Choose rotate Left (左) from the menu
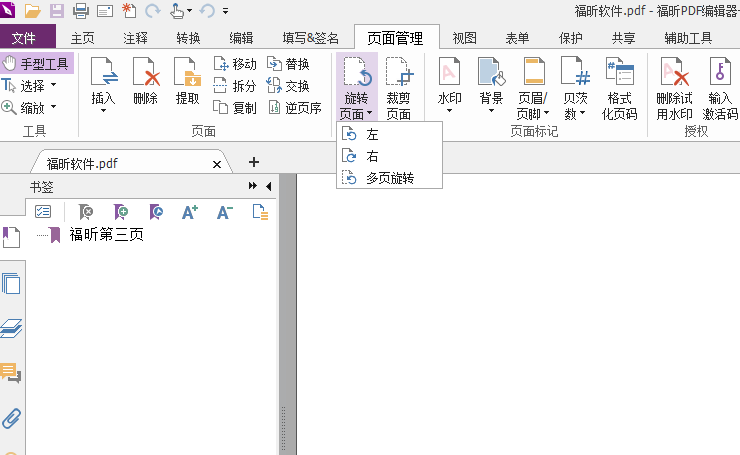This screenshot has height=455, width=740. [372, 134]
